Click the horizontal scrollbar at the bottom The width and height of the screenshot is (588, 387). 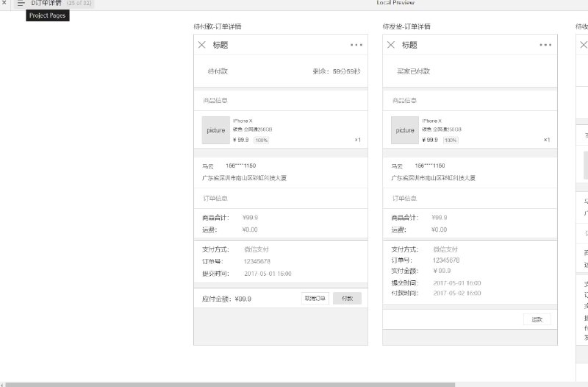point(230,385)
